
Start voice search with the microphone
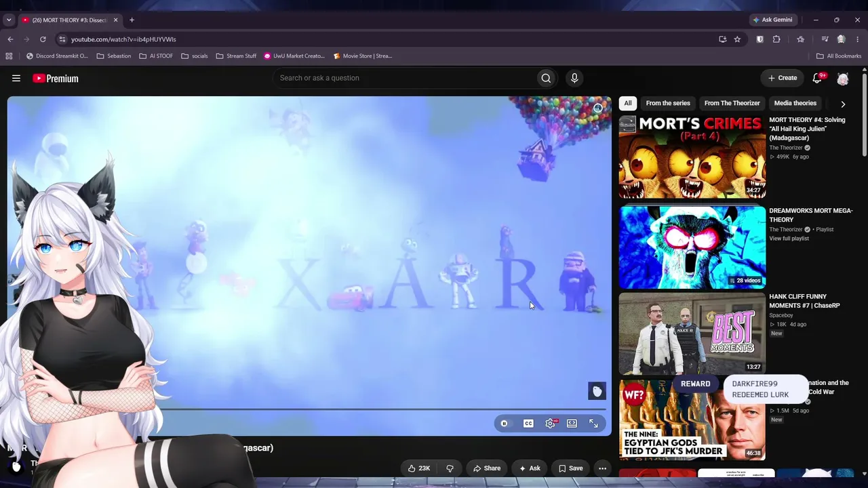[x=574, y=78]
